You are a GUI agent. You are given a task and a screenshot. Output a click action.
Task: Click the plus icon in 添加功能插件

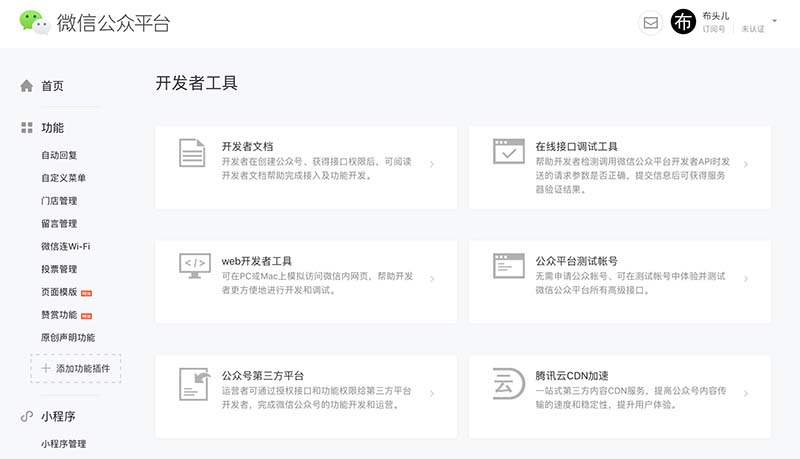click(46, 368)
